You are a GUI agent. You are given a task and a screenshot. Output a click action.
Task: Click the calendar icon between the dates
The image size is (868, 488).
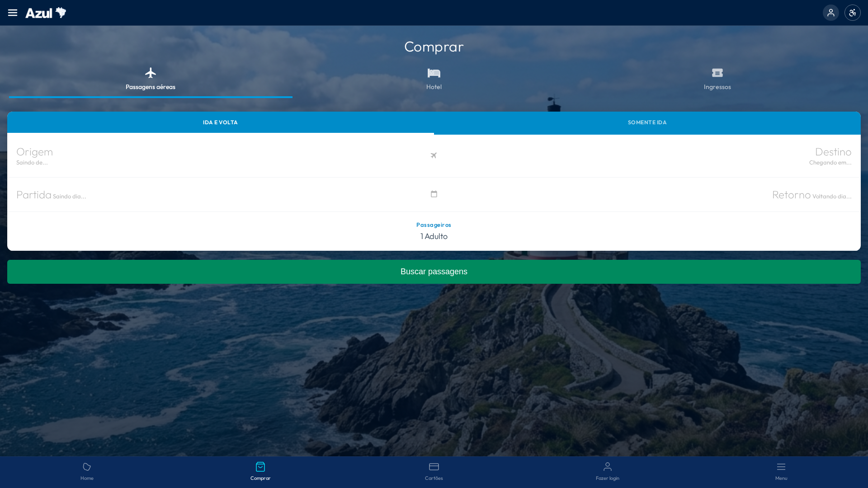434,194
